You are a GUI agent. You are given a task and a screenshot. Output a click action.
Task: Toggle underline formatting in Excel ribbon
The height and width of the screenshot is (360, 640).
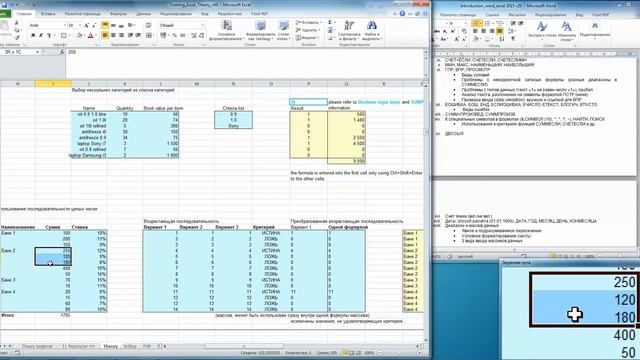click(x=49, y=36)
